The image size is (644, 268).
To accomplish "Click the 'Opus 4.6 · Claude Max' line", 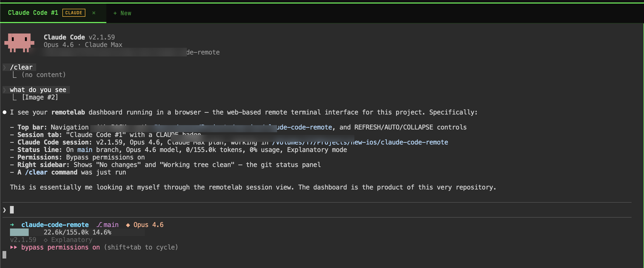I will [x=83, y=45].
